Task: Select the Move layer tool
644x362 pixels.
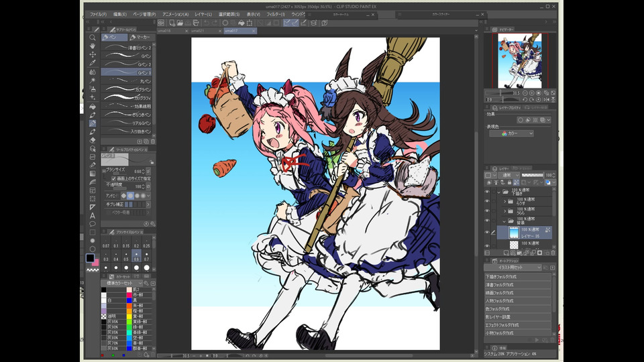Action: coord(93,54)
